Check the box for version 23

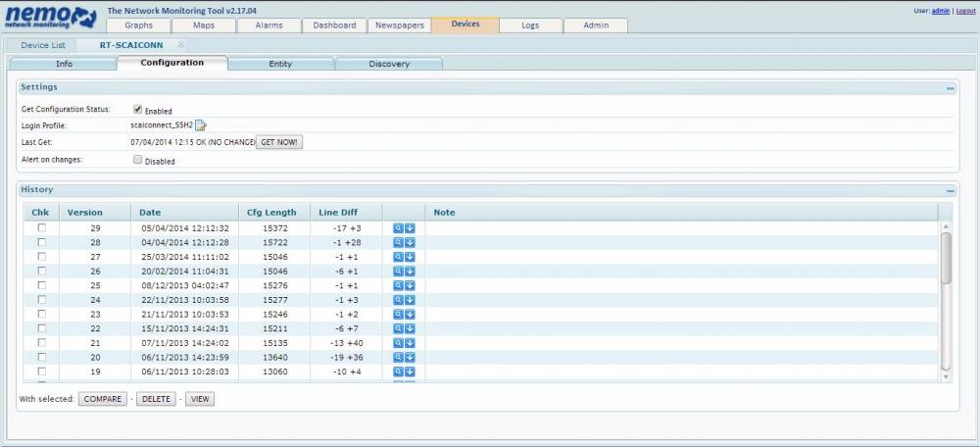(42, 314)
